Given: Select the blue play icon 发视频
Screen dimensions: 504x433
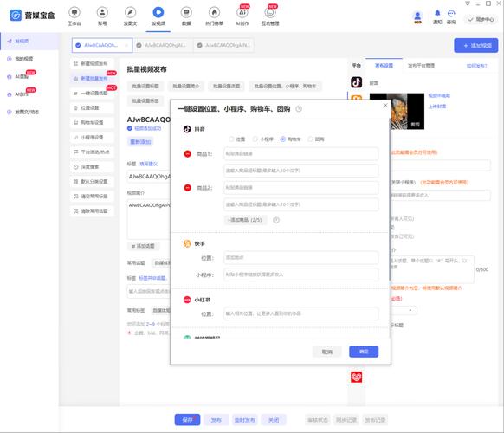Looking at the screenshot, I should 158,12.
